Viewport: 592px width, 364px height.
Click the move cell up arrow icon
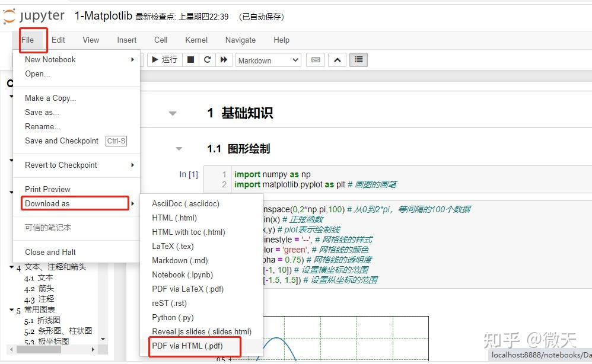(x=337, y=59)
